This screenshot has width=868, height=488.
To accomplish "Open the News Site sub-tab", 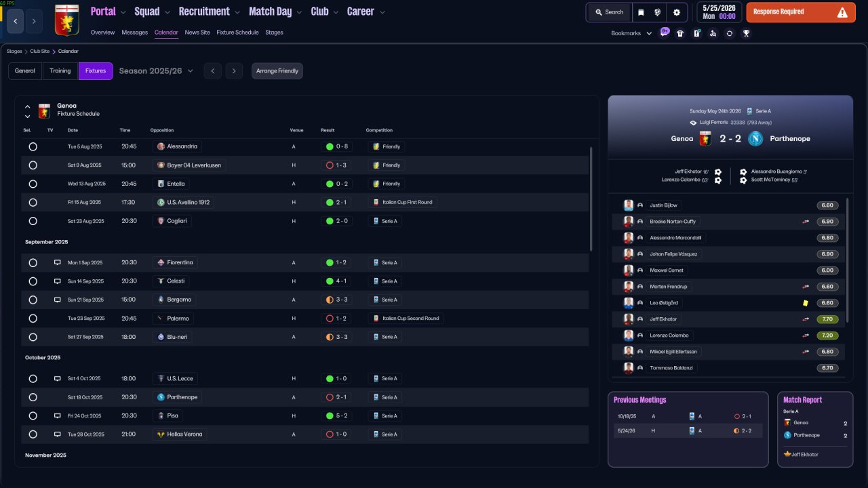I will (197, 33).
